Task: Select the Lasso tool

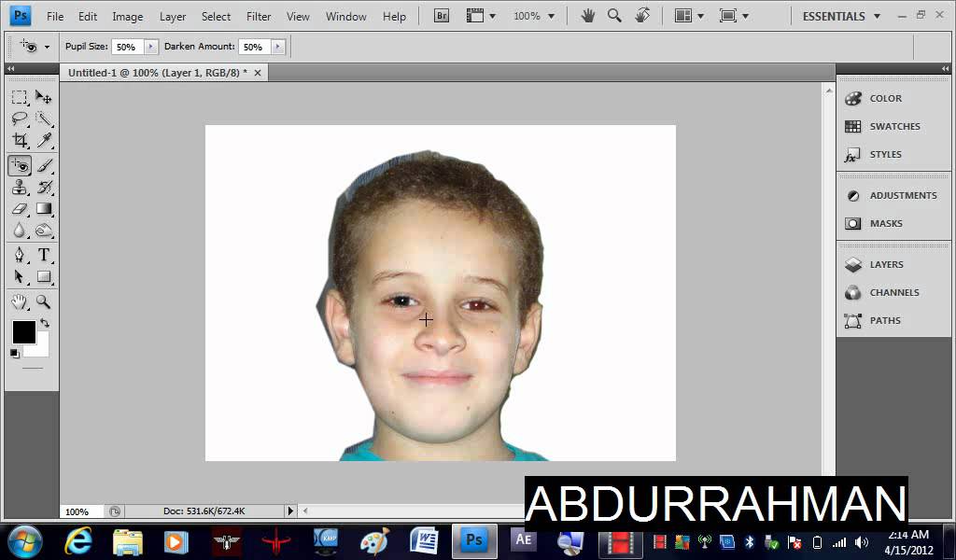Action: tap(20, 119)
